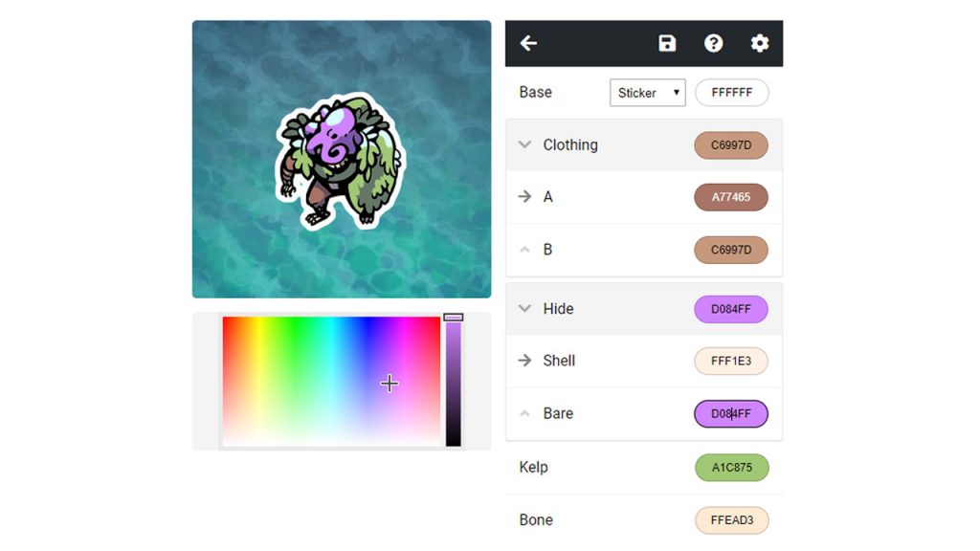Select the Shell FFF1E3 color swatch
Image resolution: width=980 pixels, height=551 pixels.
[x=730, y=361]
